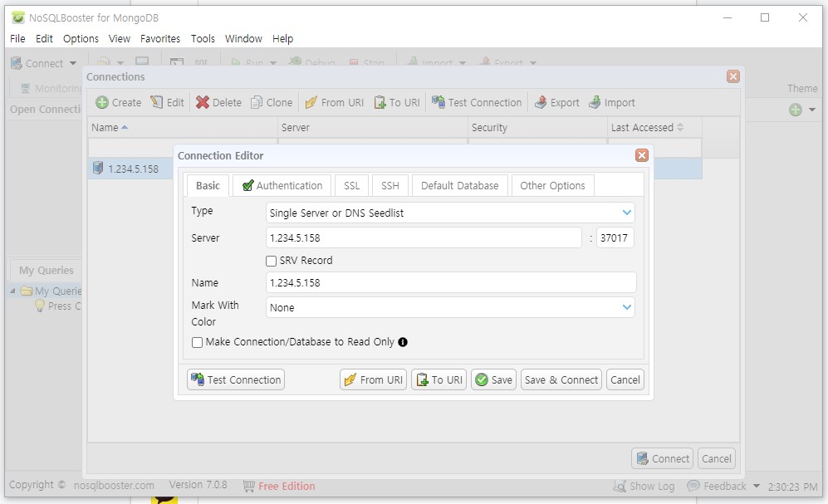Screen dimensions: 828x504
Task: Click the Security column header
Action: click(537, 127)
